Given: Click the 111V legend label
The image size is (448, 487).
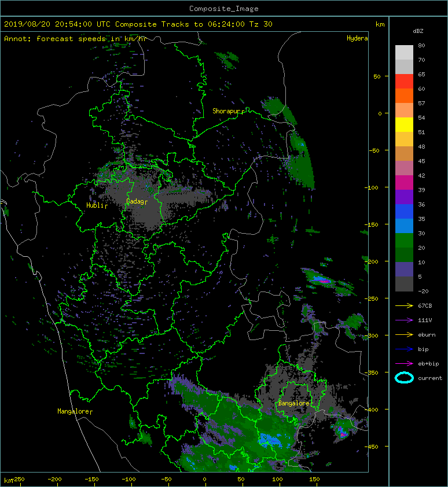Looking at the screenshot, I should pyautogui.click(x=425, y=320).
